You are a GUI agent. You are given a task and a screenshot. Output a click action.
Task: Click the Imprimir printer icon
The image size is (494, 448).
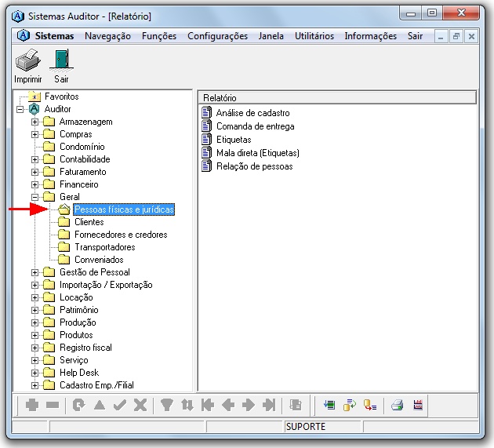point(28,60)
